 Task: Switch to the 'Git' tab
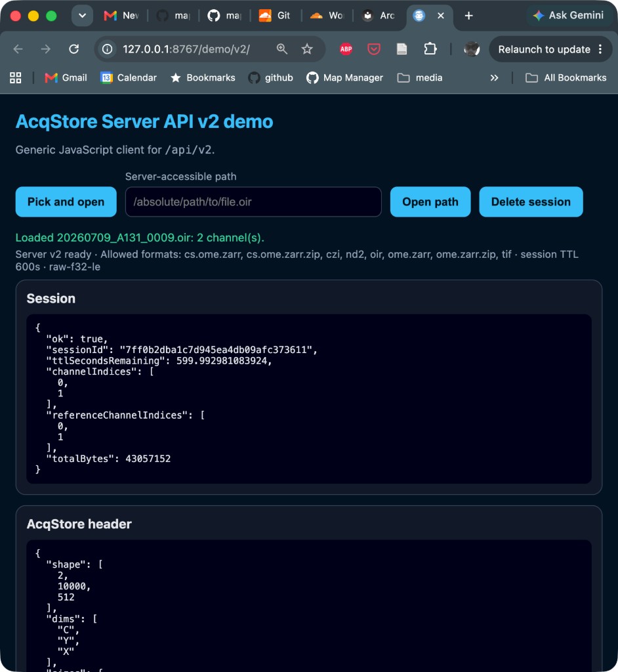[275, 16]
